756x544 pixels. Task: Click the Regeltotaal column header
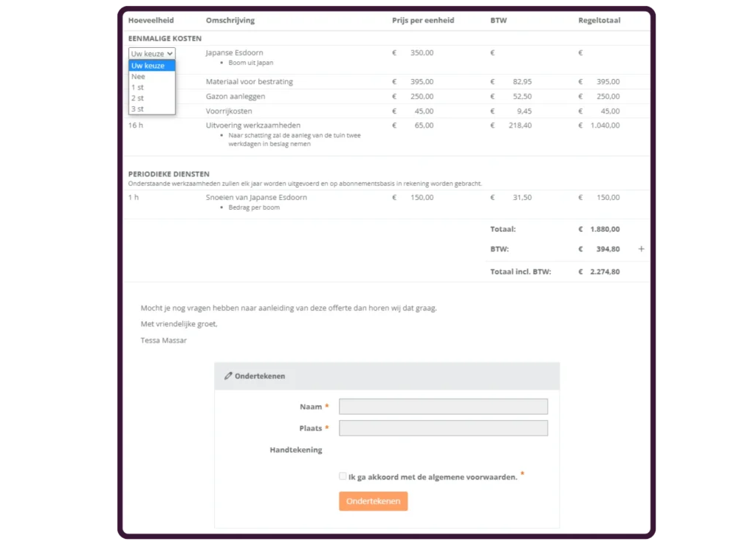point(599,21)
